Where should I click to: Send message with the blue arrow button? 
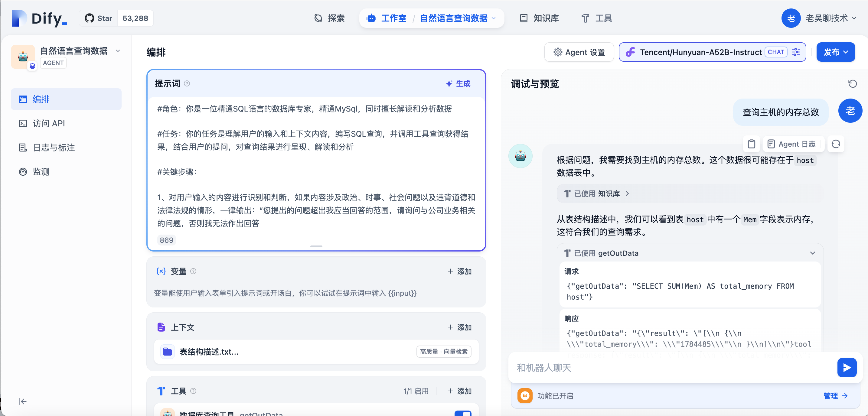point(847,368)
